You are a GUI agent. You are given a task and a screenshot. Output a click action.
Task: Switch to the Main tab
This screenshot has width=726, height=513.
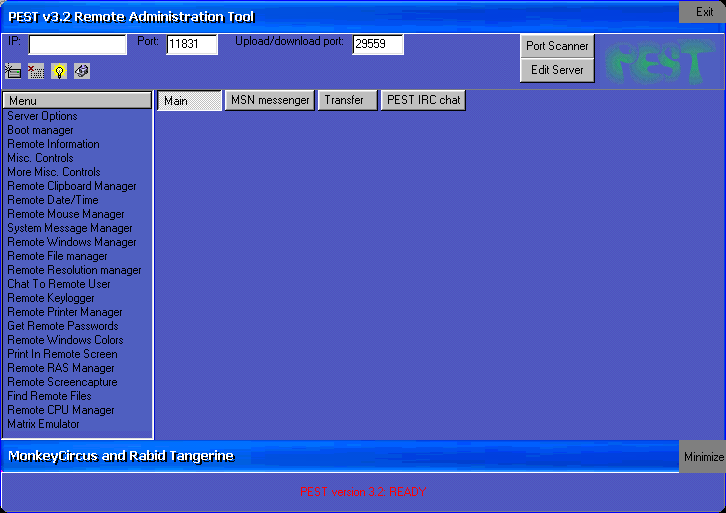click(189, 100)
